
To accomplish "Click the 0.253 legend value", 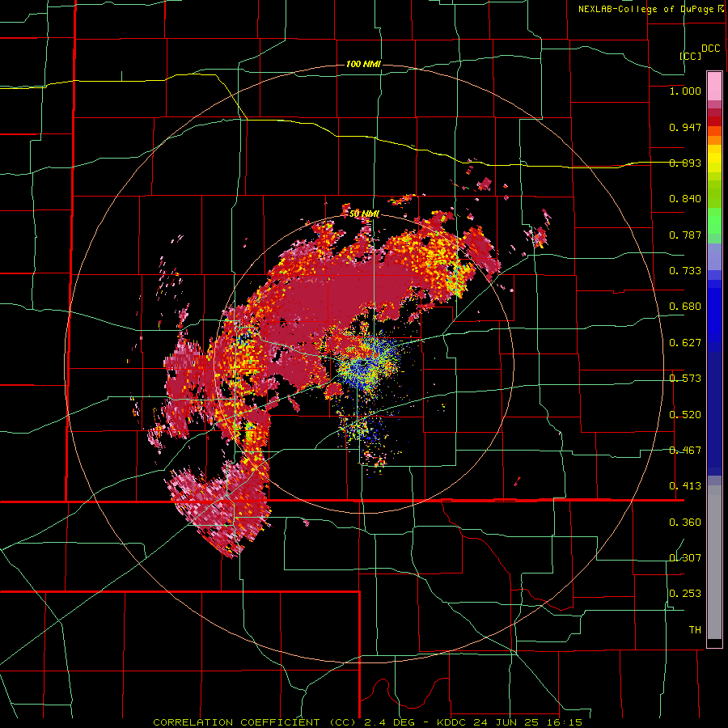I will [x=685, y=594].
